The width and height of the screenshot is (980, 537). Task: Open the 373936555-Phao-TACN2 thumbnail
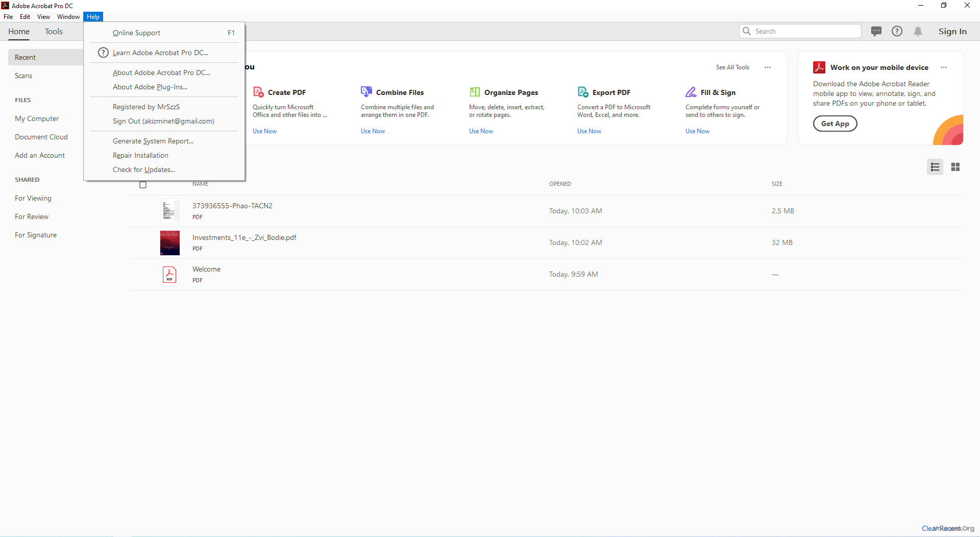pos(170,211)
